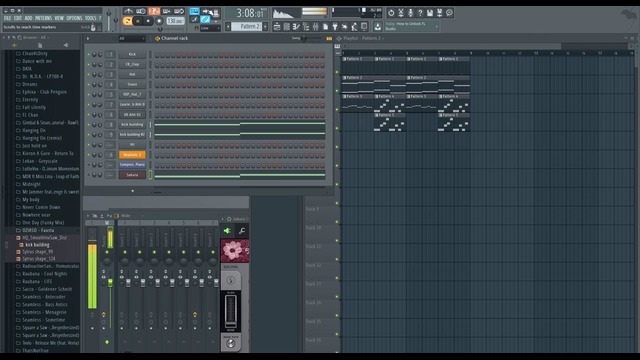
Task: Click the add channel plus button
Action: click(133, 191)
